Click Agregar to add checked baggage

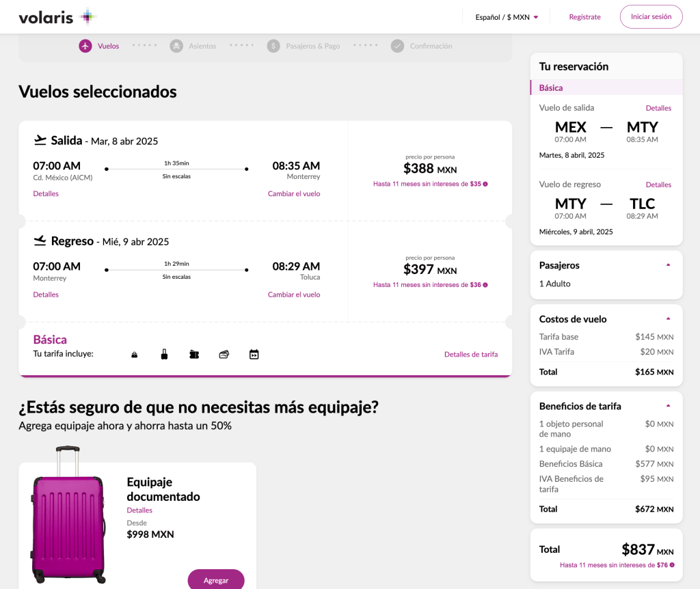pos(216,580)
